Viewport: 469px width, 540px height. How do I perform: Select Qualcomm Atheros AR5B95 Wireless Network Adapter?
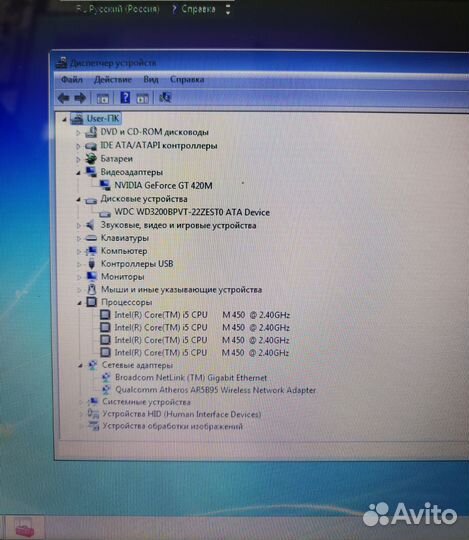[x=215, y=390]
